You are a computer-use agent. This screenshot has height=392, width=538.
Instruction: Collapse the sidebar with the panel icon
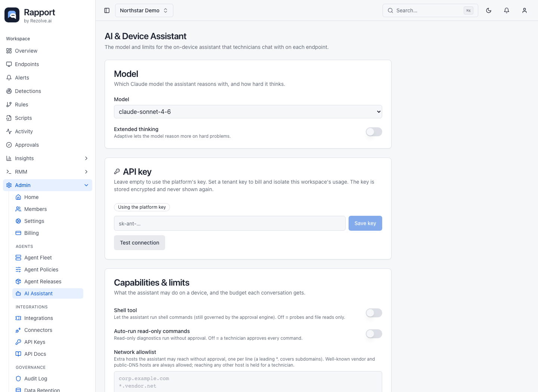click(107, 10)
